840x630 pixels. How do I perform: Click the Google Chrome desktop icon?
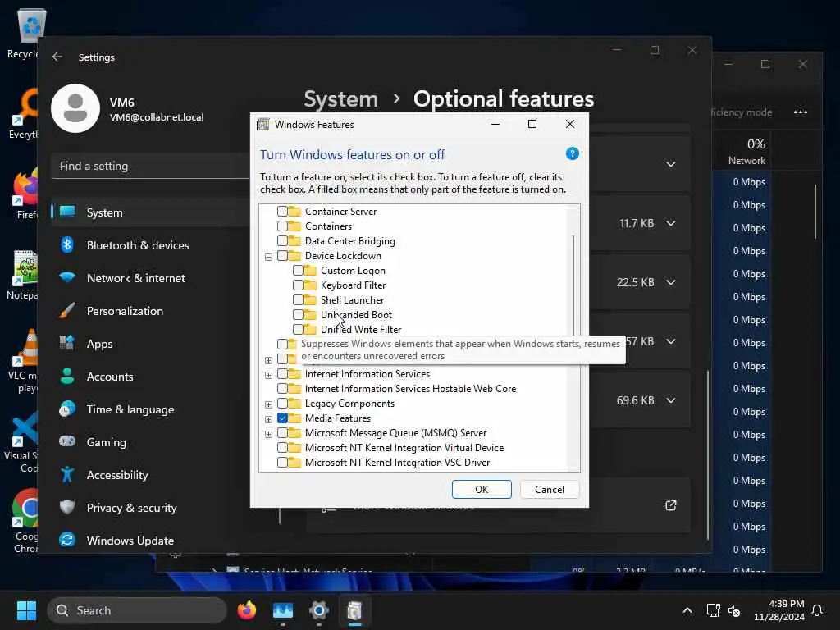pyautogui.click(x=24, y=521)
